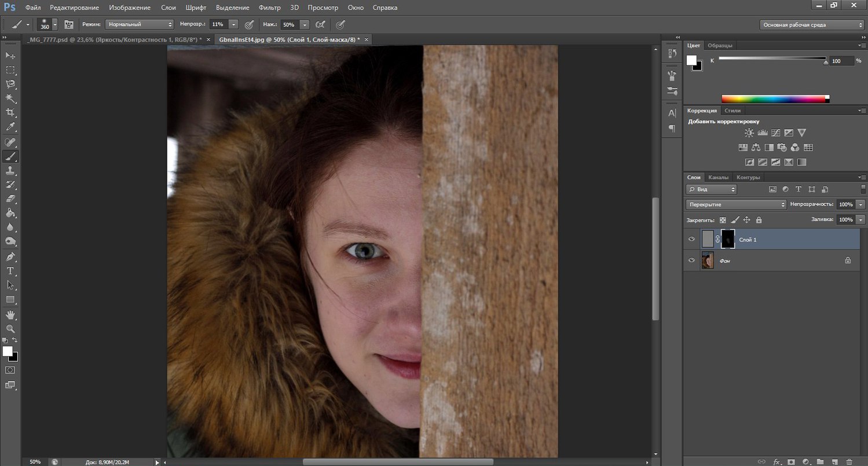The width and height of the screenshot is (868, 466).
Task: Select the History Brush tool
Action: coord(10,185)
